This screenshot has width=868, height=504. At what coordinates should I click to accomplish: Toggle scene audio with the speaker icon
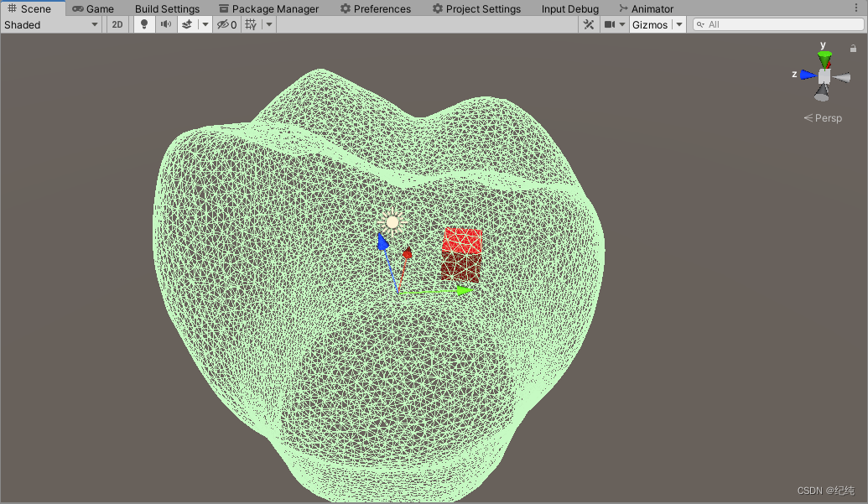tap(166, 24)
